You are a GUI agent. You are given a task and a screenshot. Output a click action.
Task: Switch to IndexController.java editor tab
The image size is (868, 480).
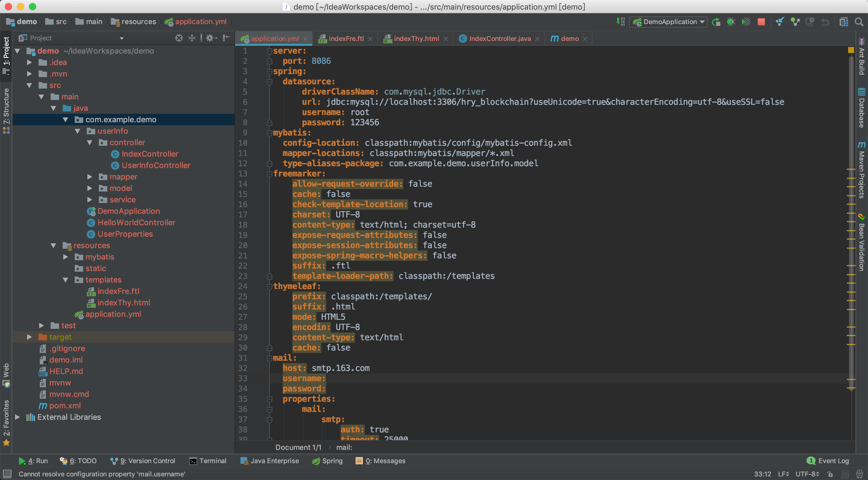pyautogui.click(x=499, y=39)
